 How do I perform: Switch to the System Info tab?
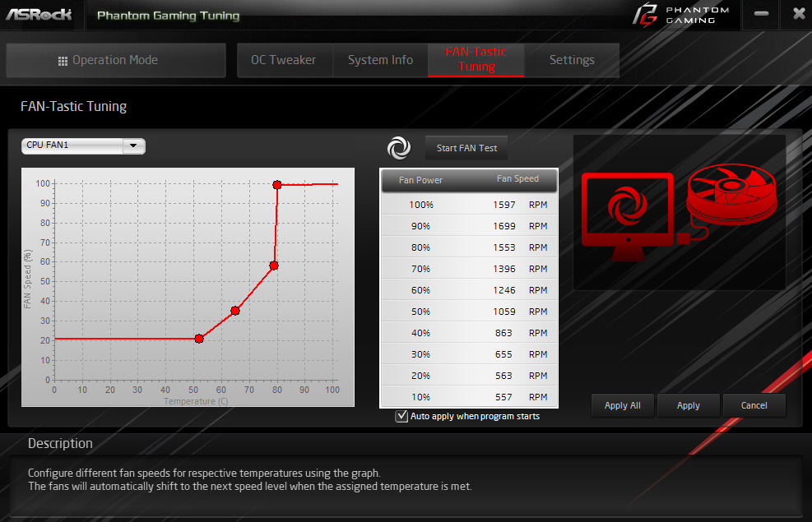coord(381,60)
